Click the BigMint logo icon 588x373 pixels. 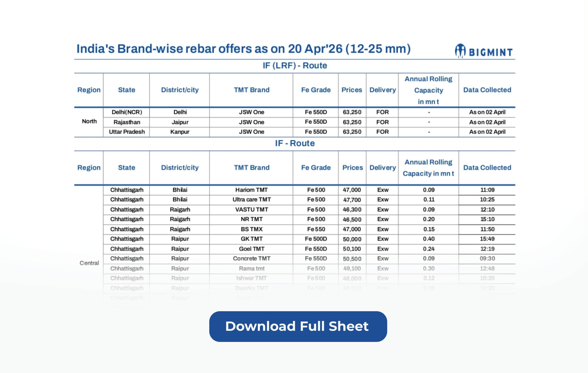tap(460, 51)
